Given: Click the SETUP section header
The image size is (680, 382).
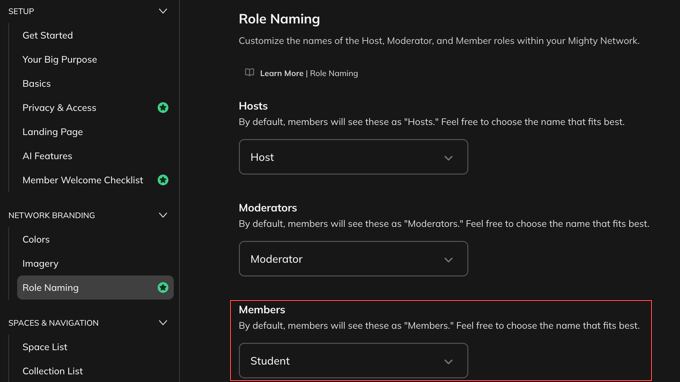Looking at the screenshot, I should 21,11.
